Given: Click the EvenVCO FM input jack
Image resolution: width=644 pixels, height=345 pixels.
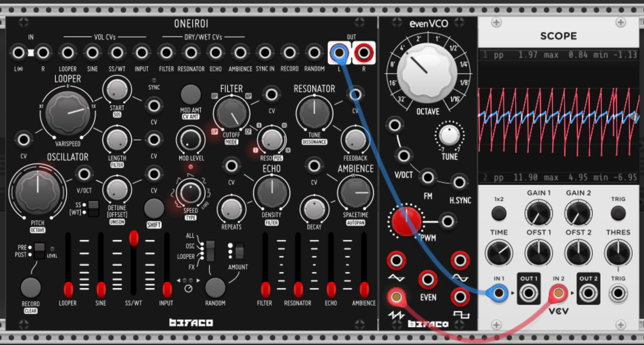Looking at the screenshot, I should coord(428,177).
